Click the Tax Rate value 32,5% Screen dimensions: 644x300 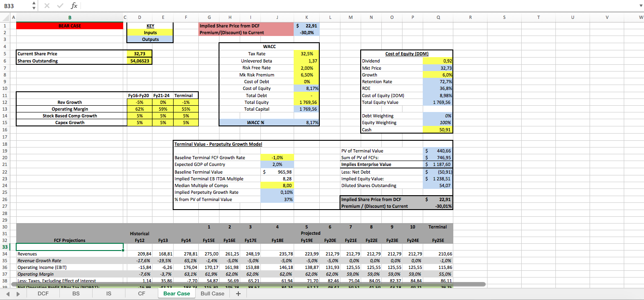point(306,54)
